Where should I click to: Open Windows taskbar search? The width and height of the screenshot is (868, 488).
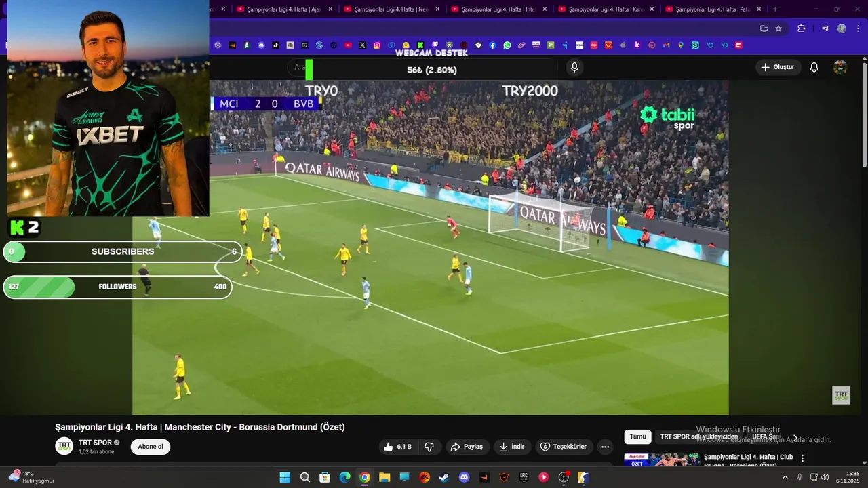click(305, 477)
